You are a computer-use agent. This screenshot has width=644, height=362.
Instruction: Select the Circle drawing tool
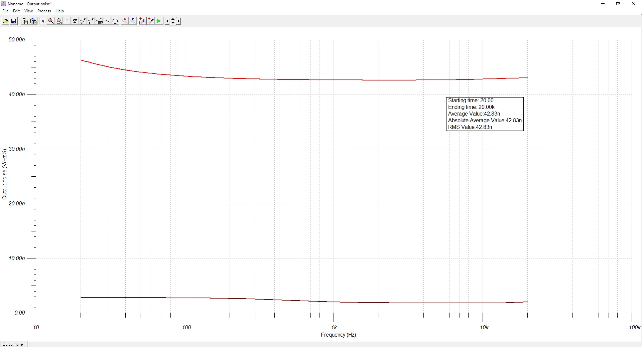[x=115, y=21]
